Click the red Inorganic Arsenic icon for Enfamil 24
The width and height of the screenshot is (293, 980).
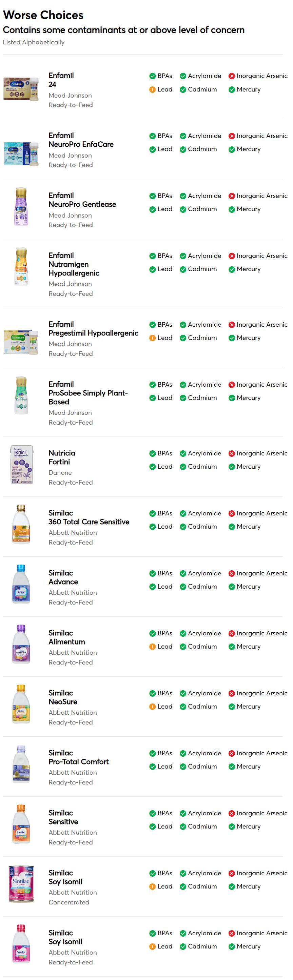click(x=231, y=76)
